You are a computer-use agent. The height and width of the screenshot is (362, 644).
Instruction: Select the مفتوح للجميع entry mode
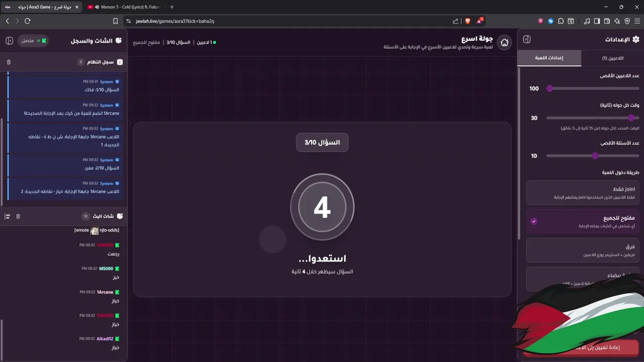click(583, 221)
